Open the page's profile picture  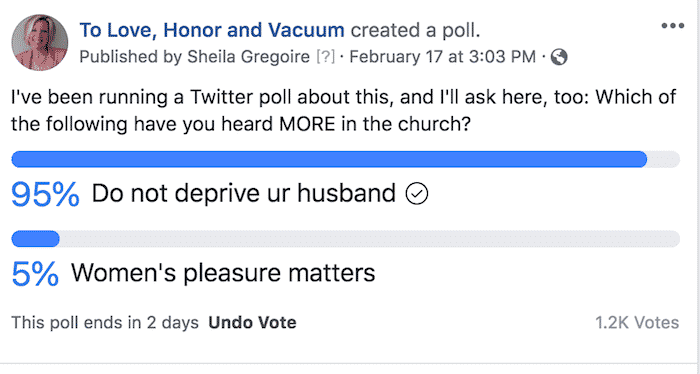[x=40, y=42]
